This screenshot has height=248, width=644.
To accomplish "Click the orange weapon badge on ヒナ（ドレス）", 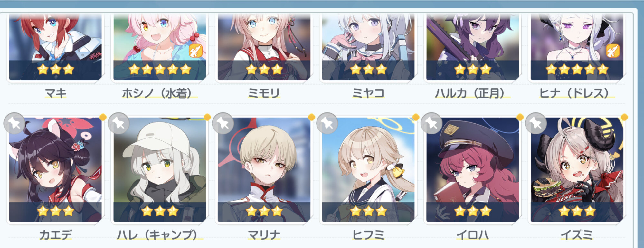I will click(613, 51).
